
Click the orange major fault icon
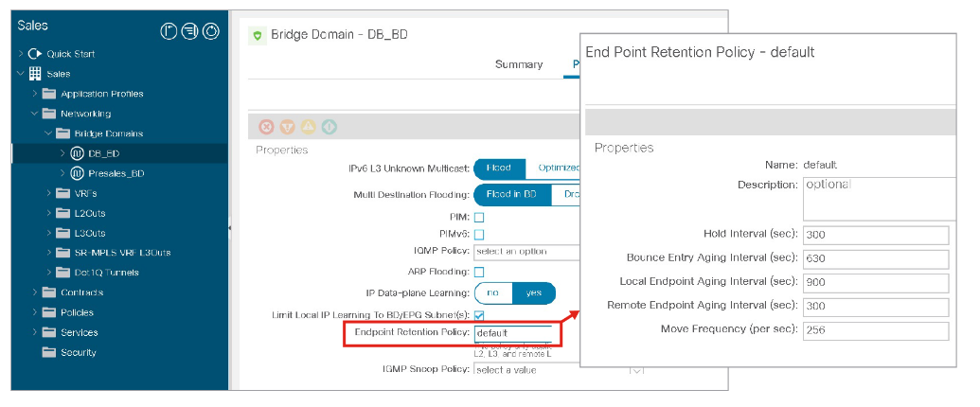coord(287,127)
